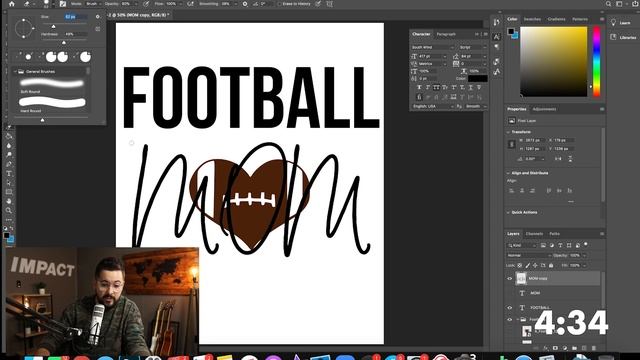This screenshot has width=640, height=360.
Task: Toggle All Caps in Character panel
Action: coord(436,87)
